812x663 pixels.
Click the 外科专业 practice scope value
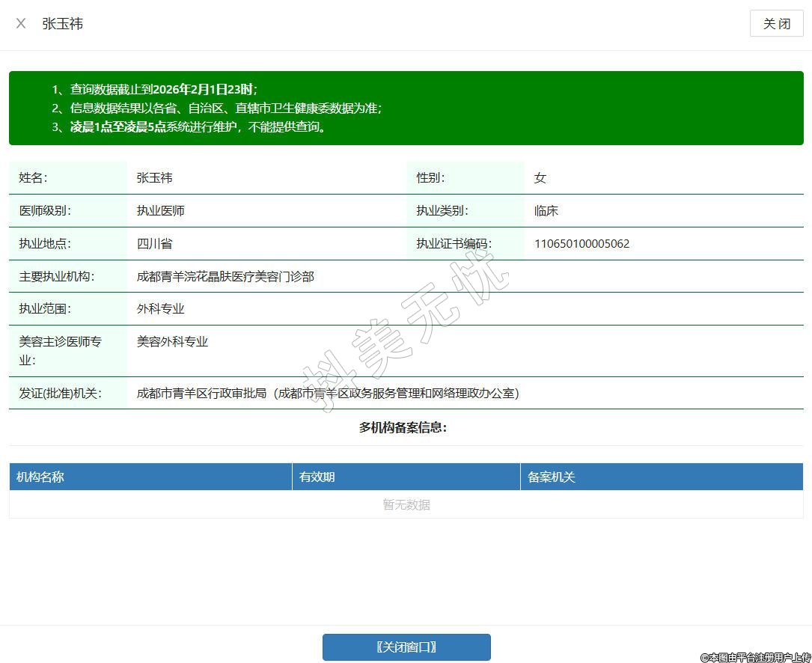pyautogui.click(x=160, y=308)
